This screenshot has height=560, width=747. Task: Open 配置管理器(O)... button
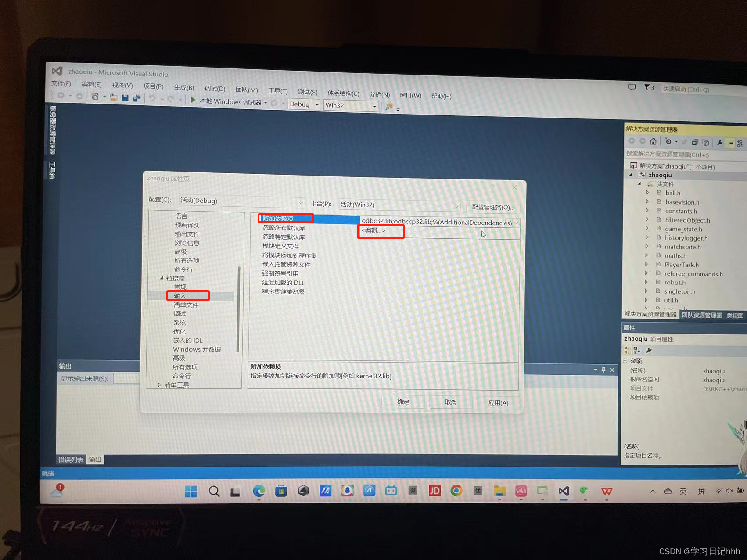pyautogui.click(x=493, y=207)
